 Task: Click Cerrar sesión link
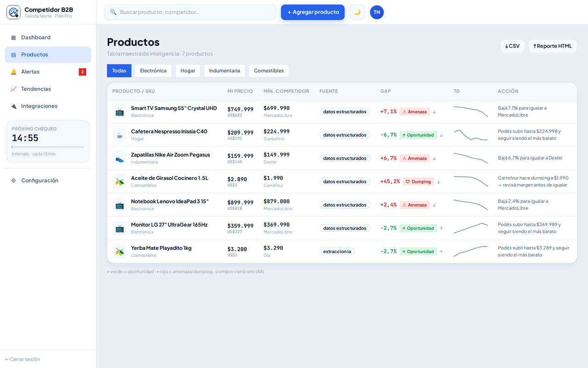click(23, 359)
